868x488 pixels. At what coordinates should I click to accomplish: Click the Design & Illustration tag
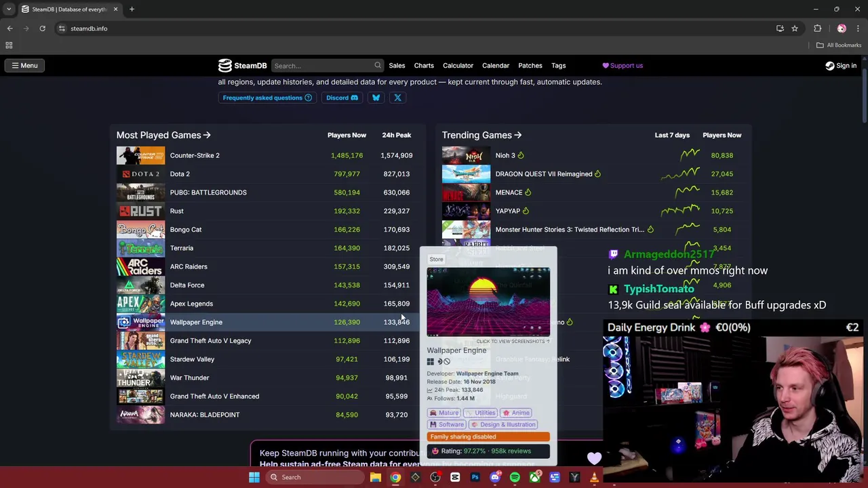click(x=503, y=424)
